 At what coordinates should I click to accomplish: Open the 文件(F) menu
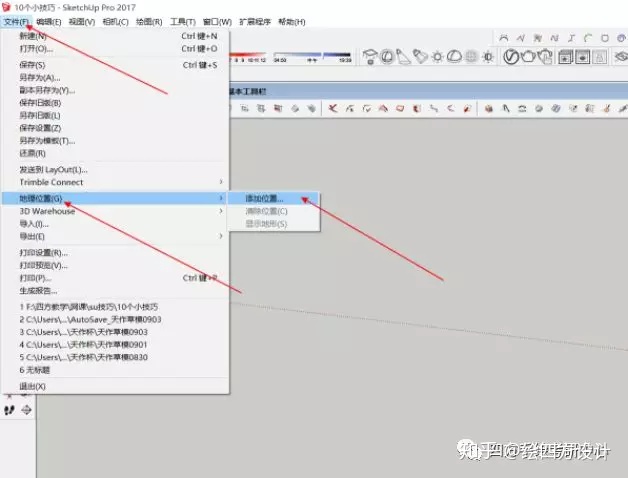click(x=16, y=22)
